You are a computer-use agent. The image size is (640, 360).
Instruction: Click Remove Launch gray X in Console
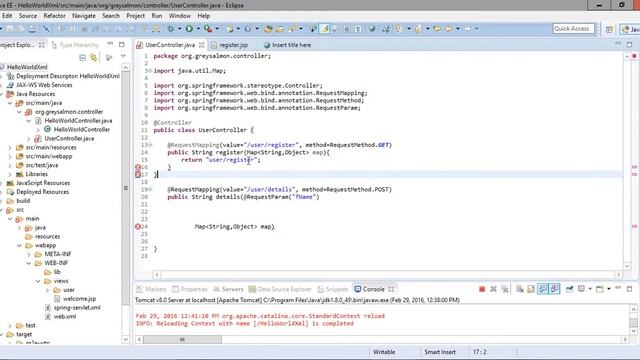[x=493, y=289]
